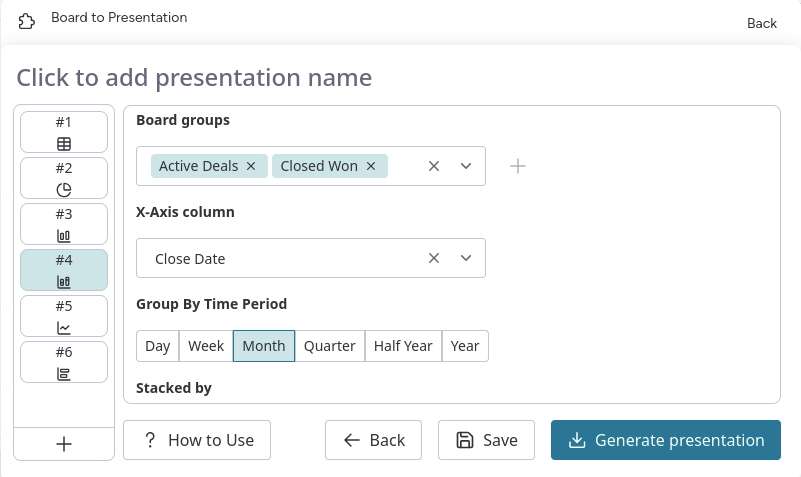
Task: Save the presentation
Action: tap(487, 440)
